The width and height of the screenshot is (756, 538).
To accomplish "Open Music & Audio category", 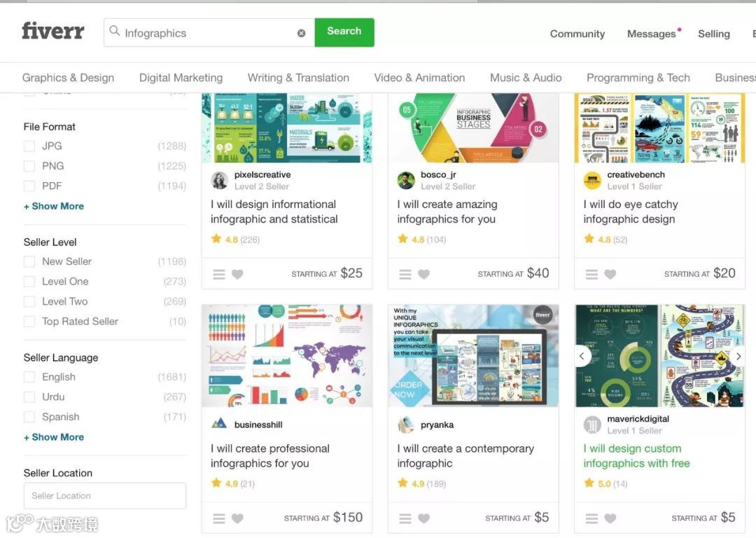I will [x=526, y=78].
